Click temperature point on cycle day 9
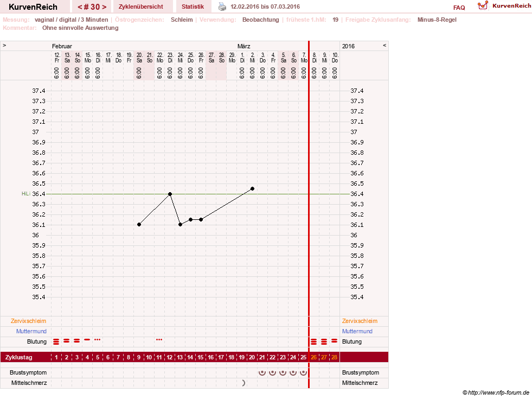 [x=139, y=224]
